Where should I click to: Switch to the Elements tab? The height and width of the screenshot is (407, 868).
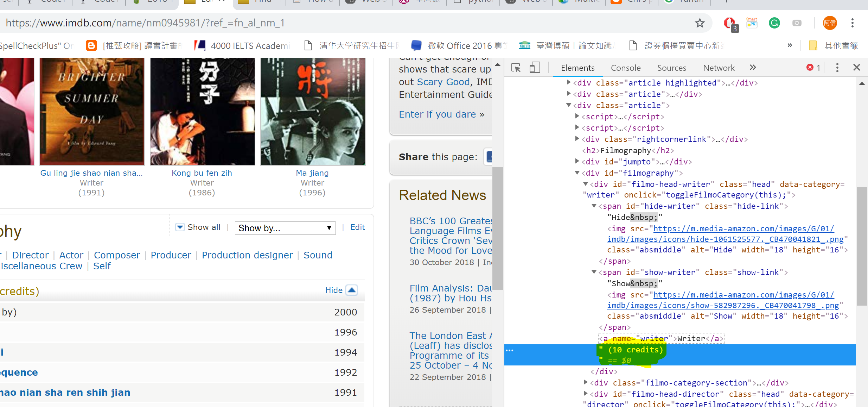click(577, 68)
